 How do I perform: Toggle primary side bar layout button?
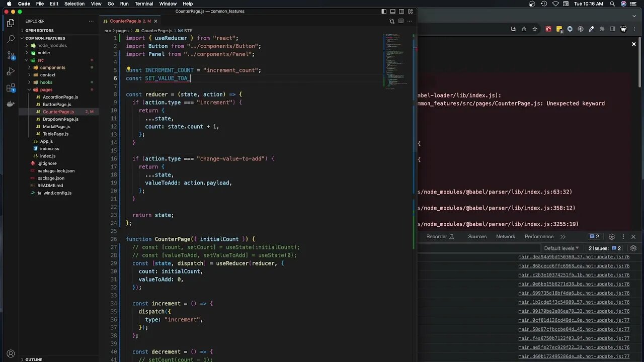[384, 11]
